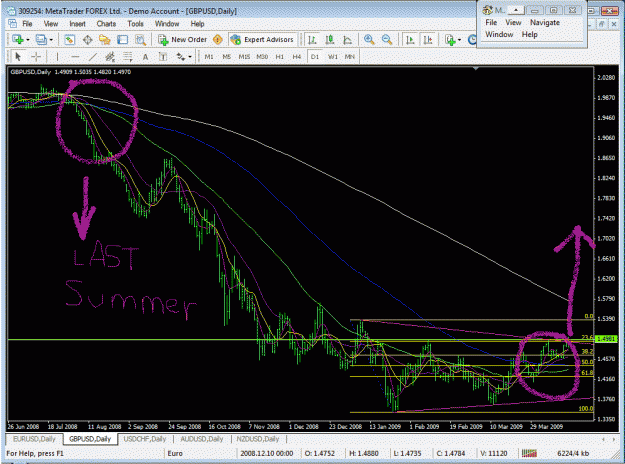
Task: Click the chart window system menu icon
Action: tap(13, 24)
